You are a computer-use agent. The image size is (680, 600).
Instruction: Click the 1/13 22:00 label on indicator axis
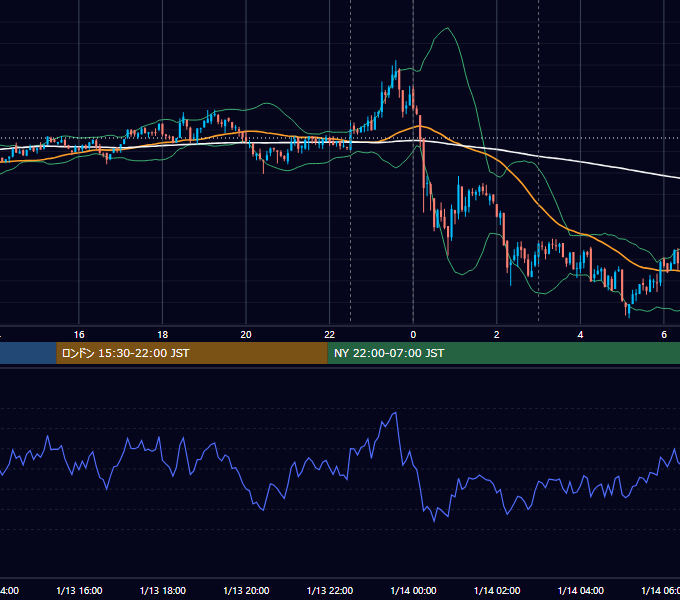(330, 590)
